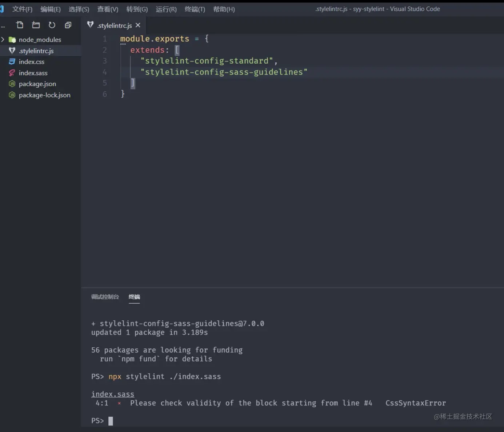The image size is (504, 432).
Task: Click the 'updated 1 package in 3.189s' line
Action: (x=149, y=332)
